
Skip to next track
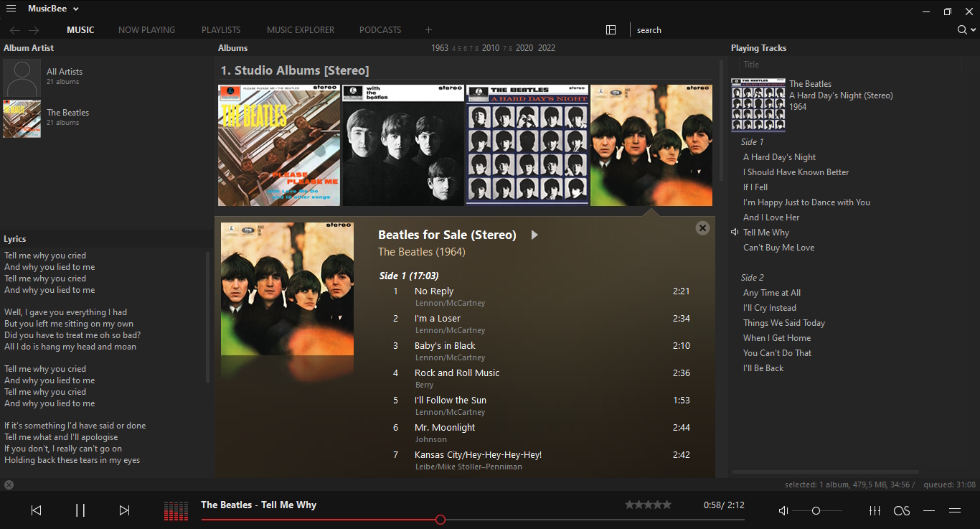click(x=124, y=510)
